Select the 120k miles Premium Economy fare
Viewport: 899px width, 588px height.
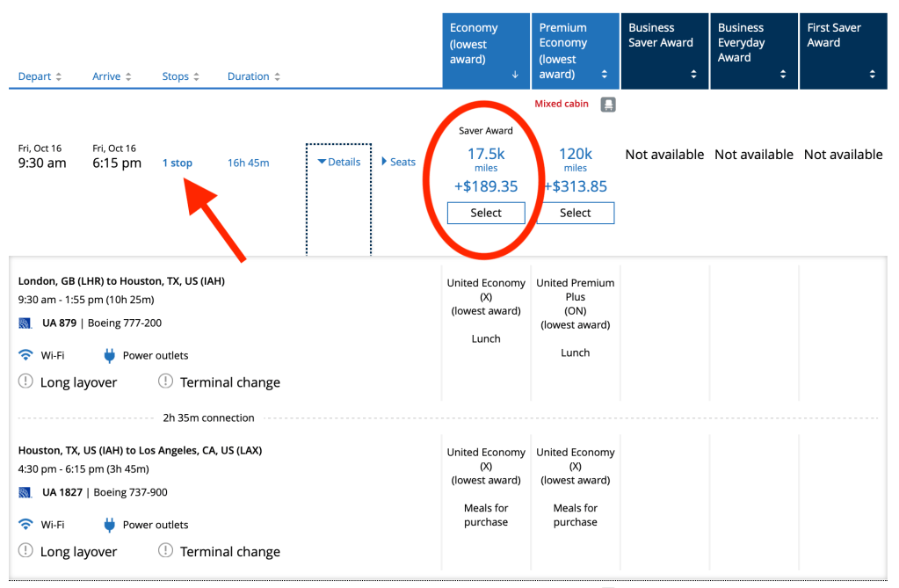[576, 213]
